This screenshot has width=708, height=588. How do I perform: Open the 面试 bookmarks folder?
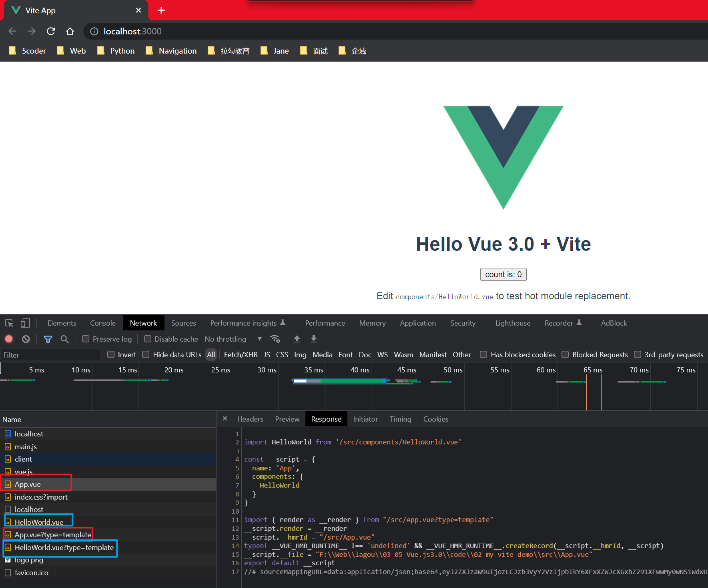[314, 51]
